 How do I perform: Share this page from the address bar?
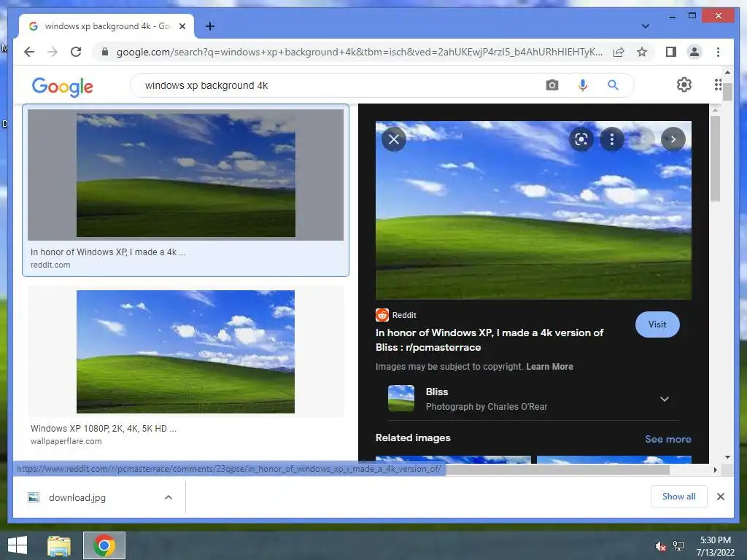(x=619, y=52)
